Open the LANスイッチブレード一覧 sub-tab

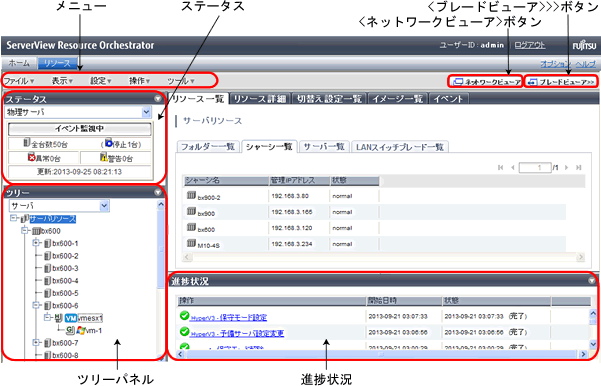400,147
